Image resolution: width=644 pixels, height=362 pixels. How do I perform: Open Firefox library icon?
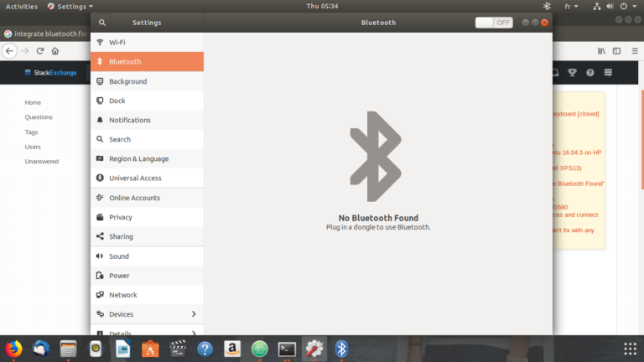click(x=601, y=51)
